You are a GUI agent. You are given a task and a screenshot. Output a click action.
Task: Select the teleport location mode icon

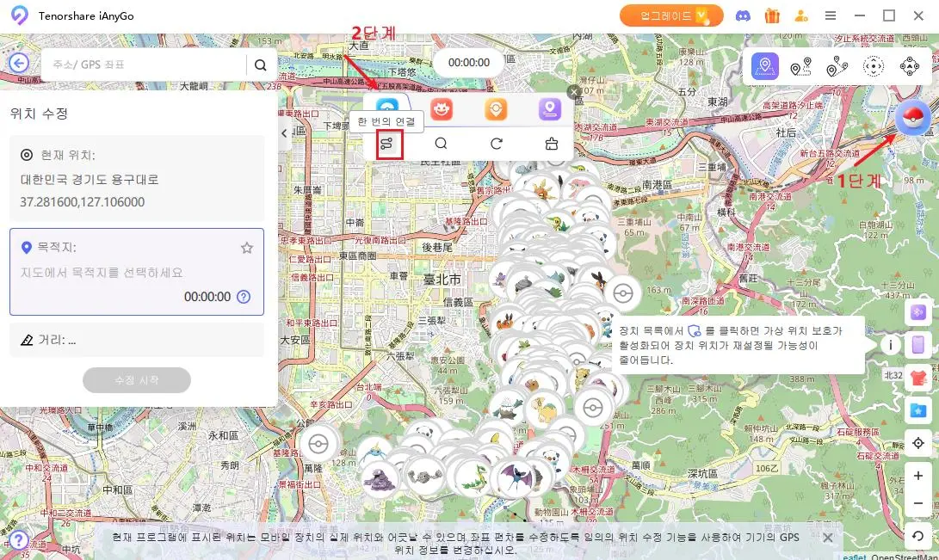tap(765, 66)
